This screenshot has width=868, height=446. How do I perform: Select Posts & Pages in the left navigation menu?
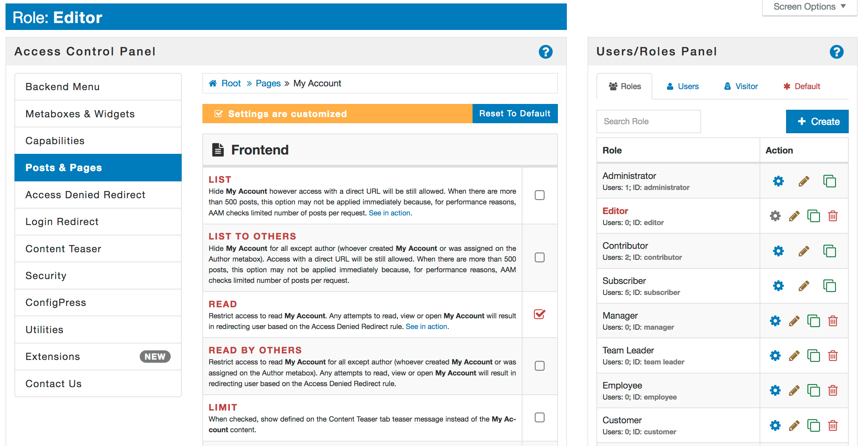click(99, 168)
